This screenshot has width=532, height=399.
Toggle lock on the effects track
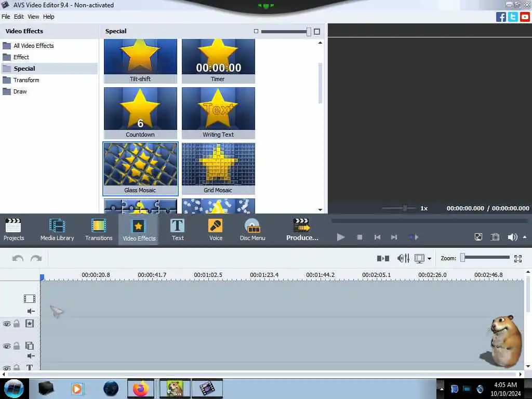[17, 323]
